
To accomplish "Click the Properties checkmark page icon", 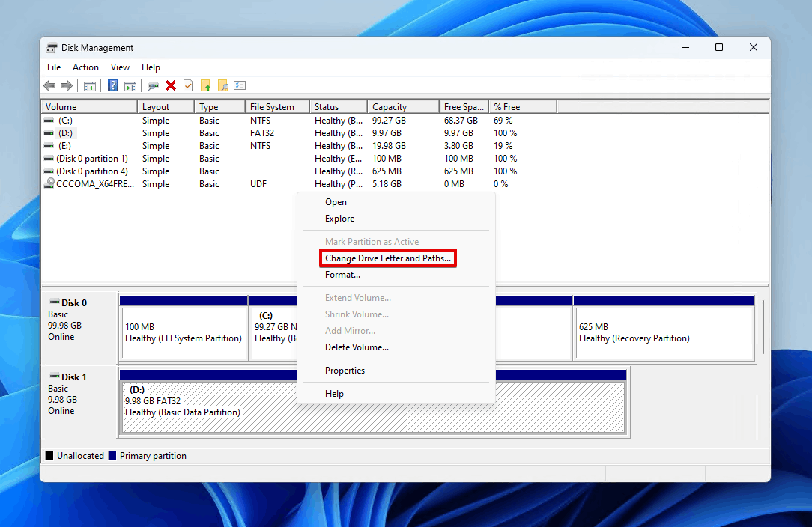I will point(188,86).
